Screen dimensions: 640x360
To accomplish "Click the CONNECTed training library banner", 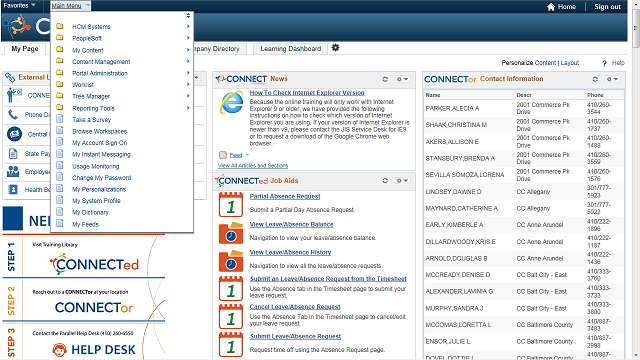I will tap(84, 258).
